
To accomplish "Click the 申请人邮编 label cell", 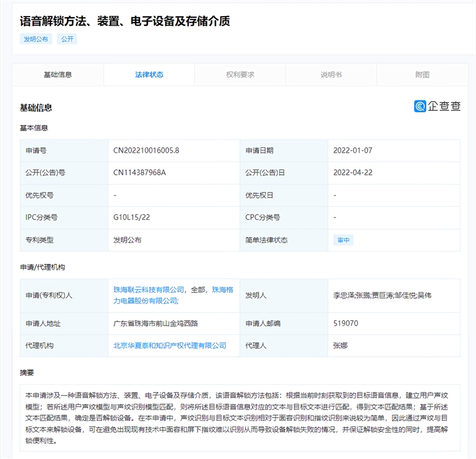I will 284,323.
